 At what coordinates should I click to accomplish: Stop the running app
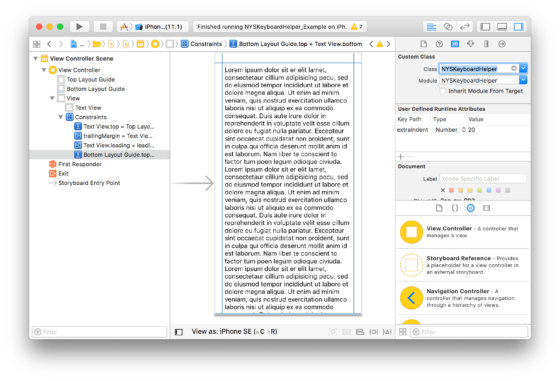(x=103, y=26)
